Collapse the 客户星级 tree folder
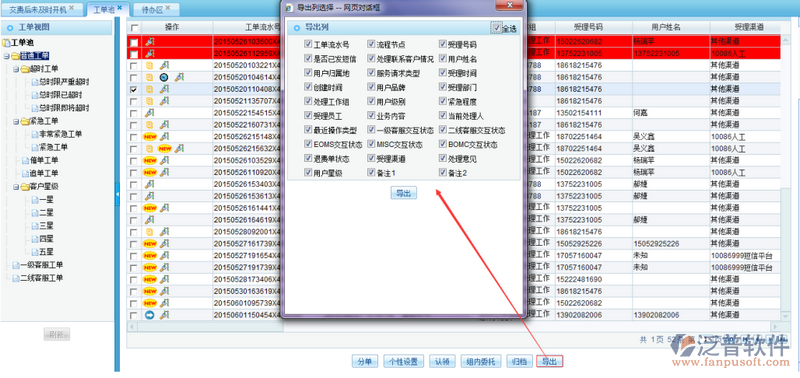The width and height of the screenshot is (800, 378). (x=16, y=187)
